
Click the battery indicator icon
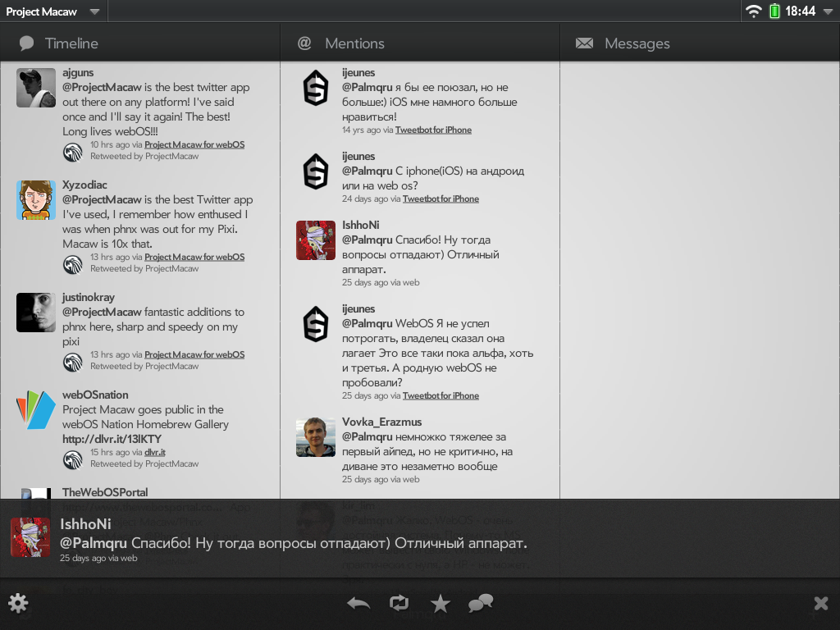click(x=774, y=11)
